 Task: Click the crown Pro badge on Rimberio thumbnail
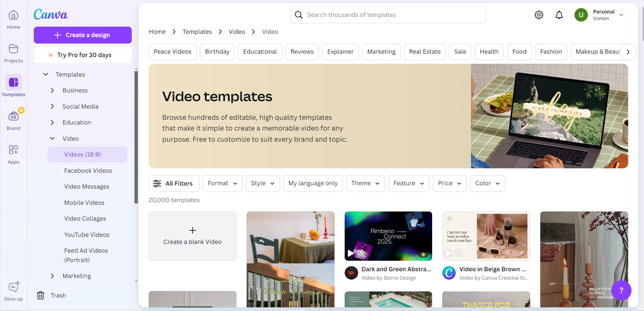pos(423,254)
